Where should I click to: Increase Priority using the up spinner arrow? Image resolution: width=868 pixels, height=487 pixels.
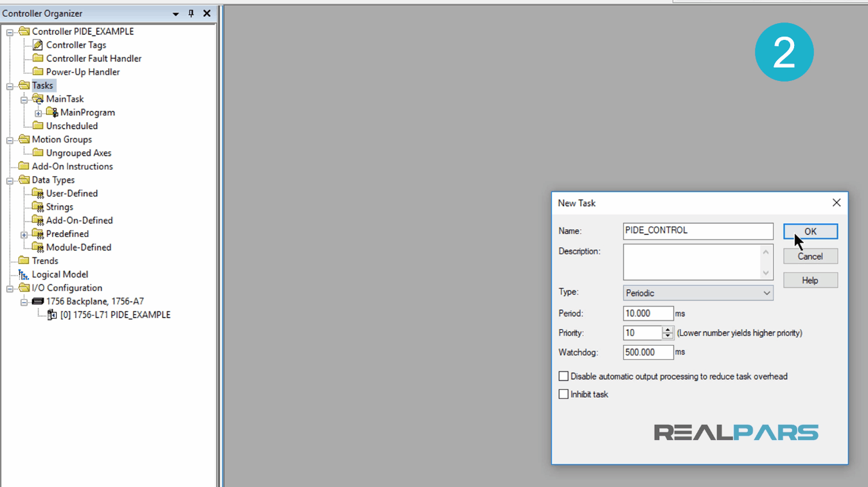(668, 330)
